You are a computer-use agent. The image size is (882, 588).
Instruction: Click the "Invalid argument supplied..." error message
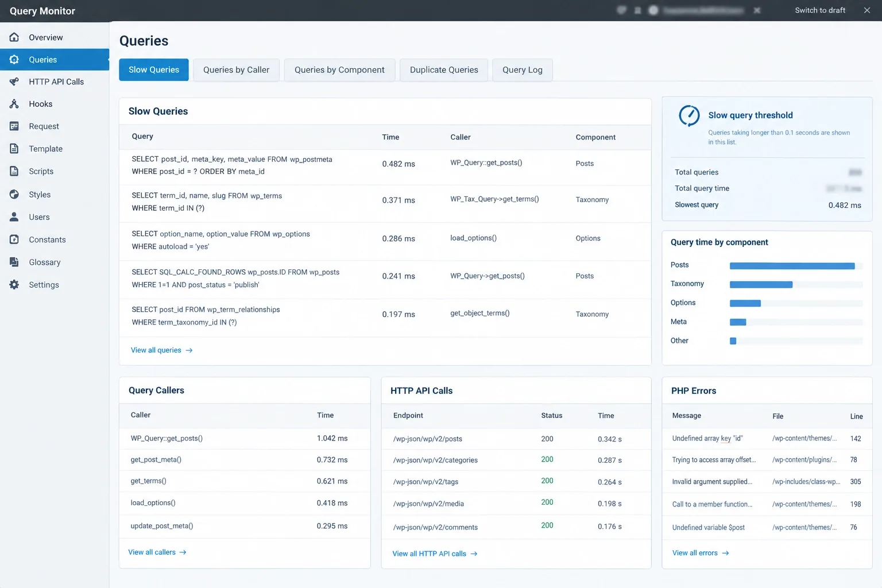[x=712, y=482]
